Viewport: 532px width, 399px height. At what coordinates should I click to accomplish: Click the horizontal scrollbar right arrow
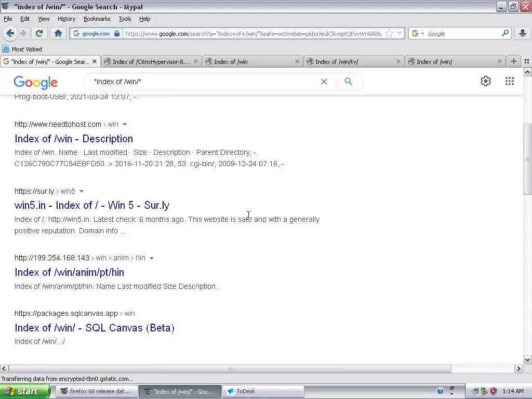click(x=518, y=369)
